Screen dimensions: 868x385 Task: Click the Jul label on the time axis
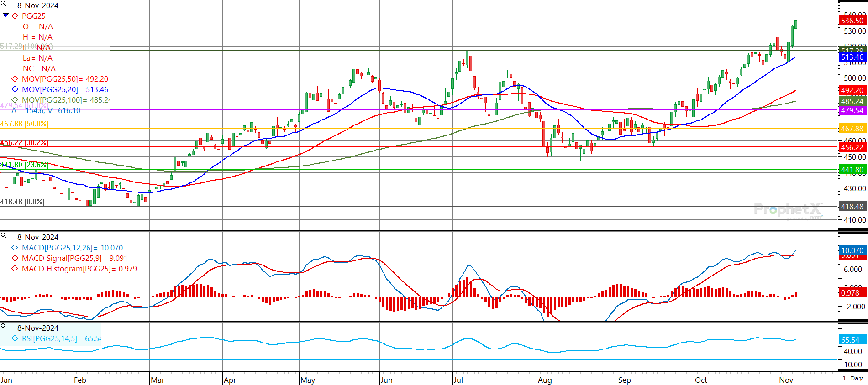pyautogui.click(x=458, y=380)
